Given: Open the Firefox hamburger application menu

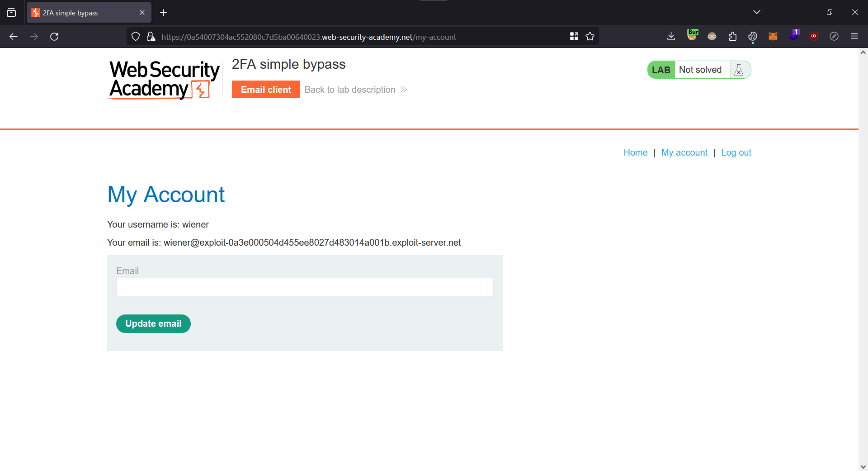Looking at the screenshot, I should point(854,37).
